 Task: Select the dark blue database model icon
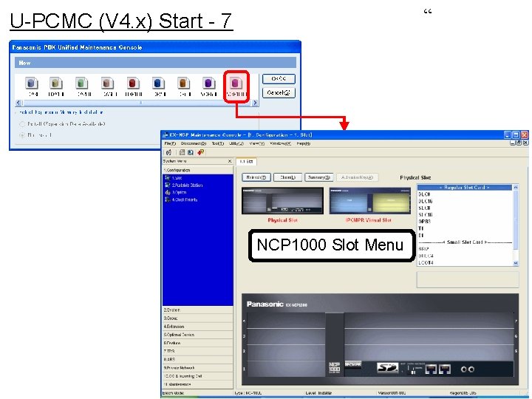(x=158, y=83)
